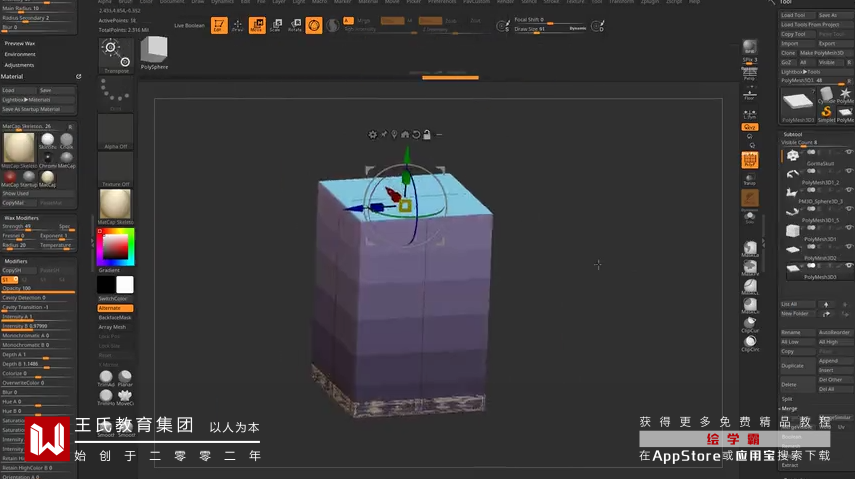The image size is (855, 479).
Task: Click the gizmo lock icon
Action: pyautogui.click(x=427, y=134)
